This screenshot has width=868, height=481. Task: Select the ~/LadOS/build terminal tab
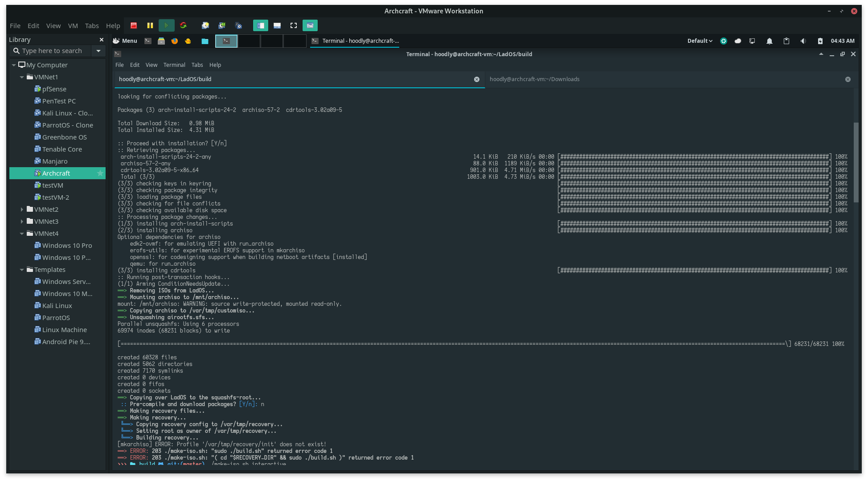(x=299, y=79)
